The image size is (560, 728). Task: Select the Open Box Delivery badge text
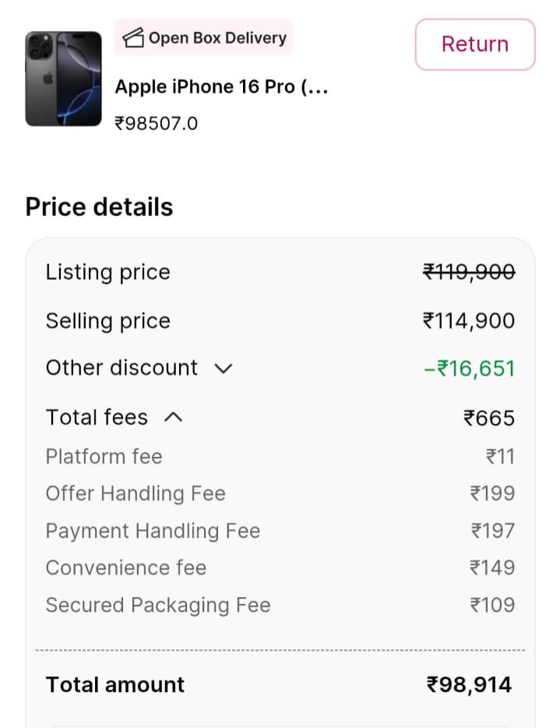point(217,37)
